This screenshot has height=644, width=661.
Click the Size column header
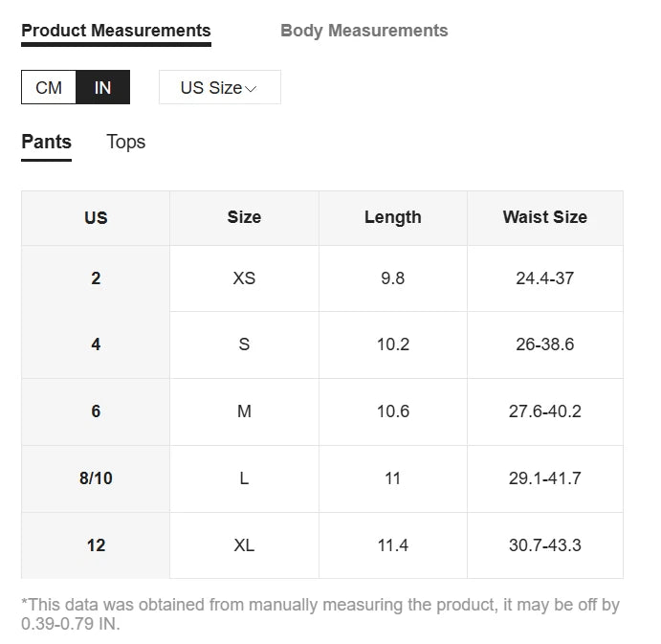tap(244, 218)
